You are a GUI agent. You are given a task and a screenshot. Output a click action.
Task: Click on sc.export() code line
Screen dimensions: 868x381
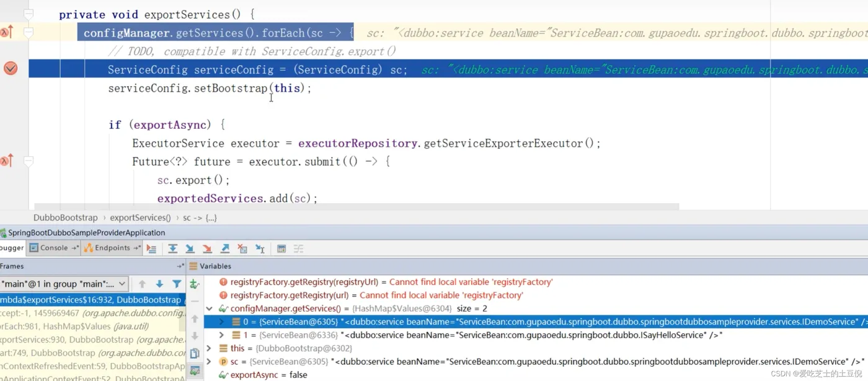click(x=193, y=180)
